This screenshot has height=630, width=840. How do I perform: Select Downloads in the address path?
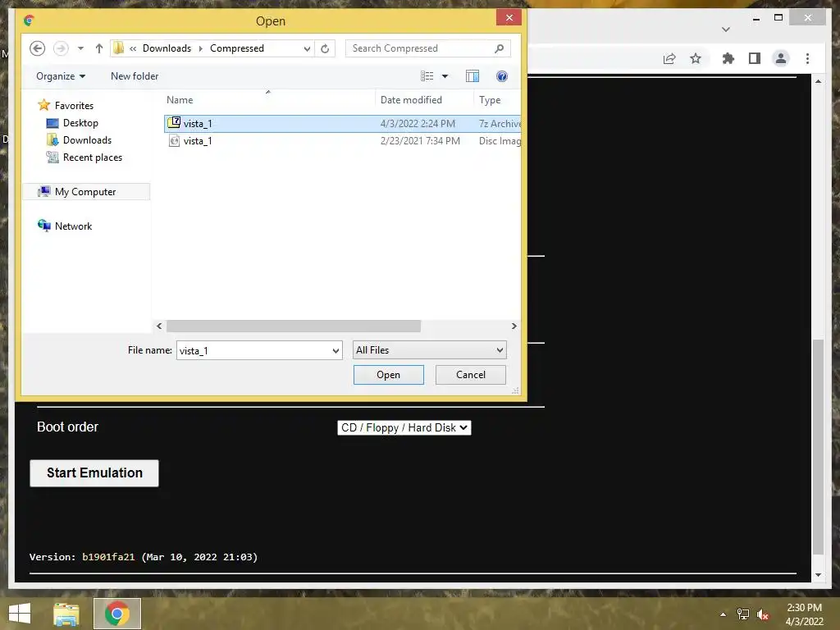click(x=167, y=48)
